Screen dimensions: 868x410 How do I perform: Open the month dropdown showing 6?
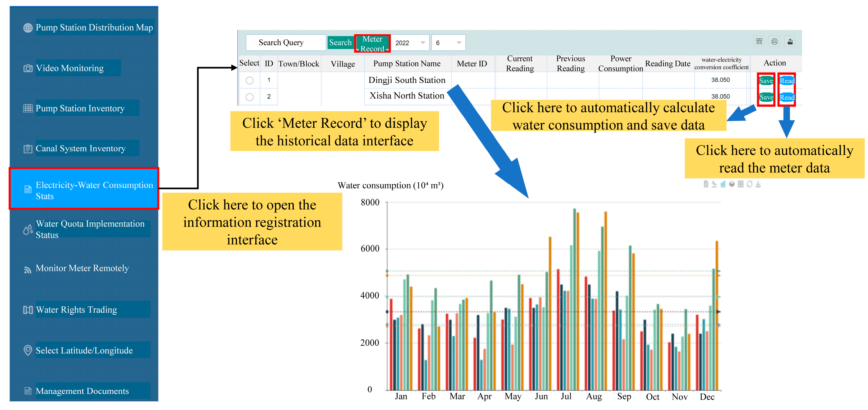click(448, 43)
